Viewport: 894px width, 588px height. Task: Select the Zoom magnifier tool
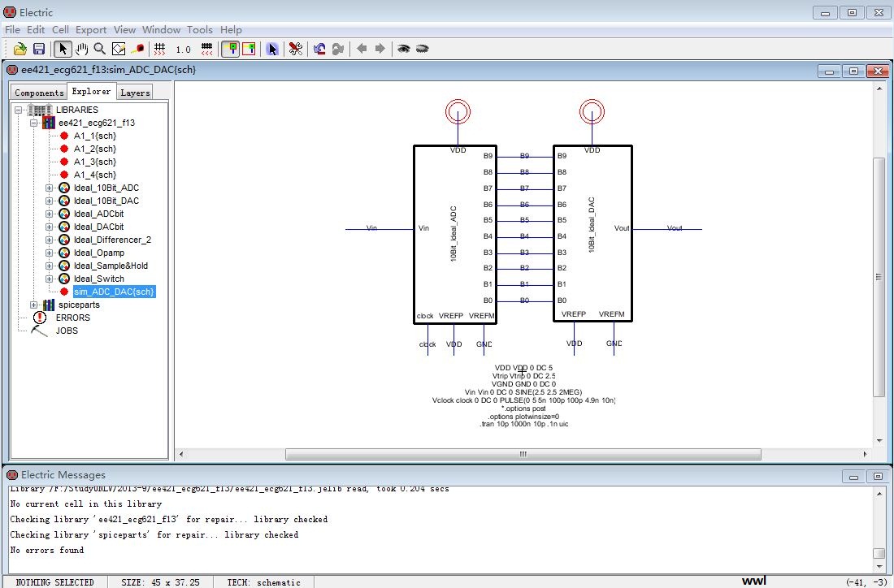coord(99,50)
